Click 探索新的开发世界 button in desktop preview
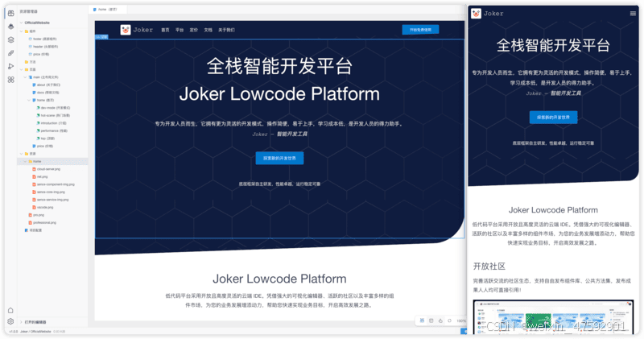 pyautogui.click(x=279, y=158)
